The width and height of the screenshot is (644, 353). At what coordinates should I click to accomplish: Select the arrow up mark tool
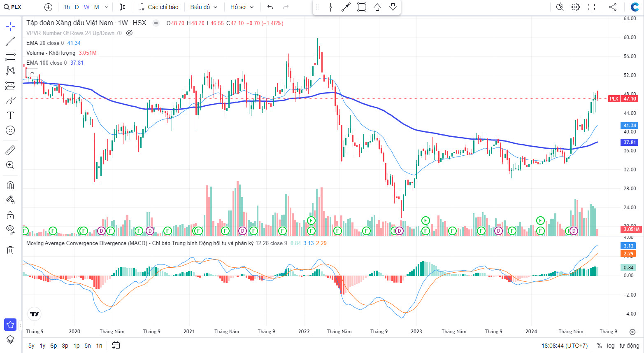coord(377,7)
